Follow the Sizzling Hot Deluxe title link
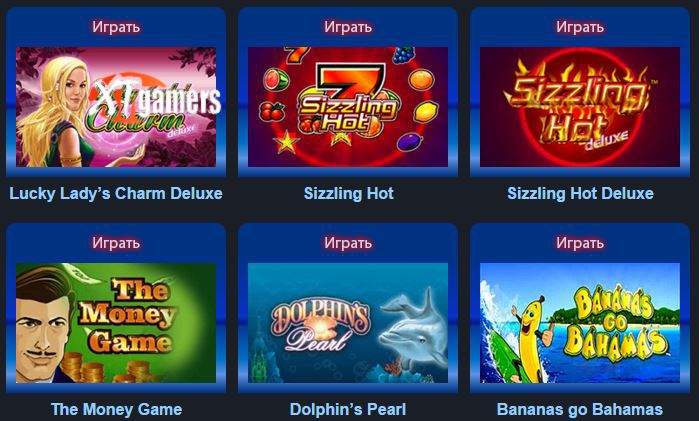Viewport: 699px width, 421px height. [x=580, y=194]
